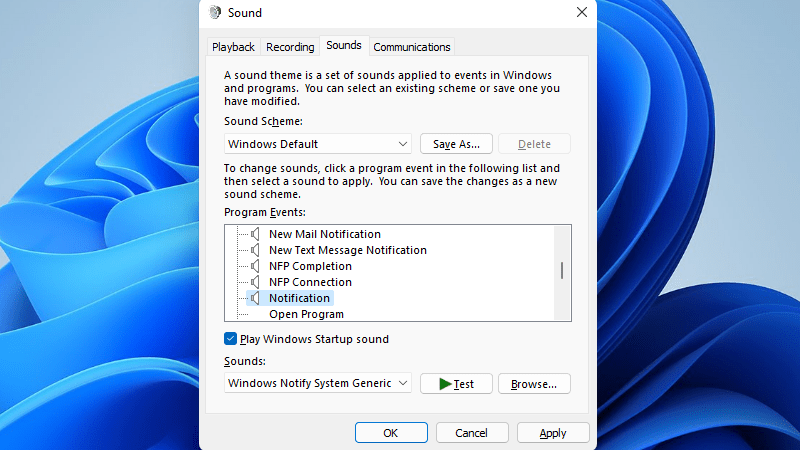Open the Sound Scheme dropdown
Viewport: 800px width, 450px height.
(x=317, y=144)
